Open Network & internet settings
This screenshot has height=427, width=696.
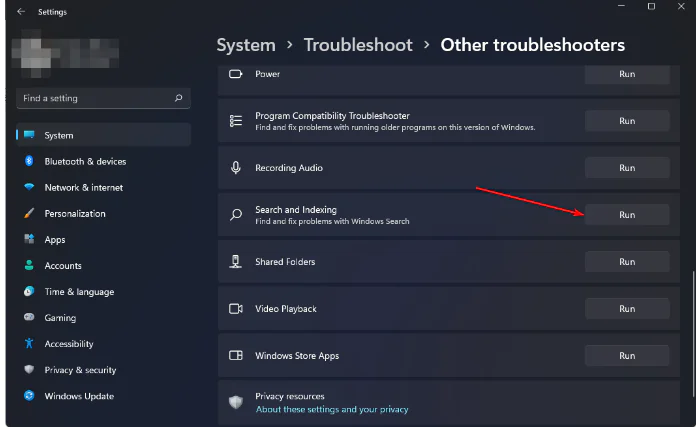point(103,187)
